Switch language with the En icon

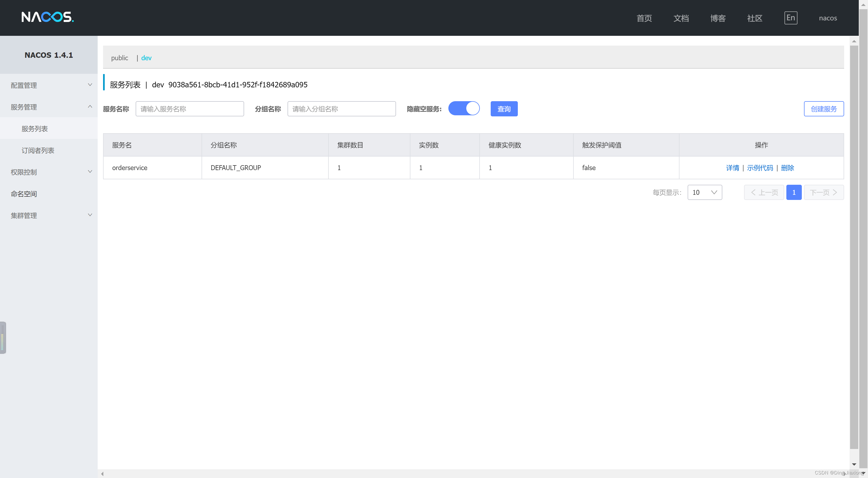(x=790, y=18)
